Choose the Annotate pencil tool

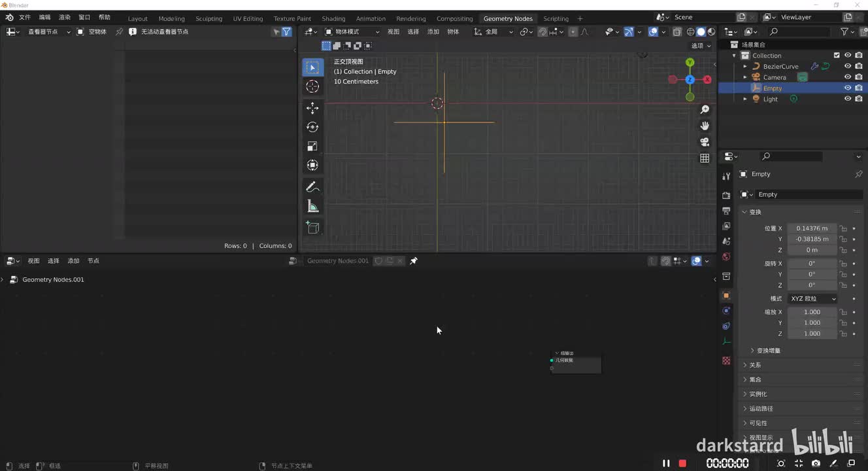(312, 187)
